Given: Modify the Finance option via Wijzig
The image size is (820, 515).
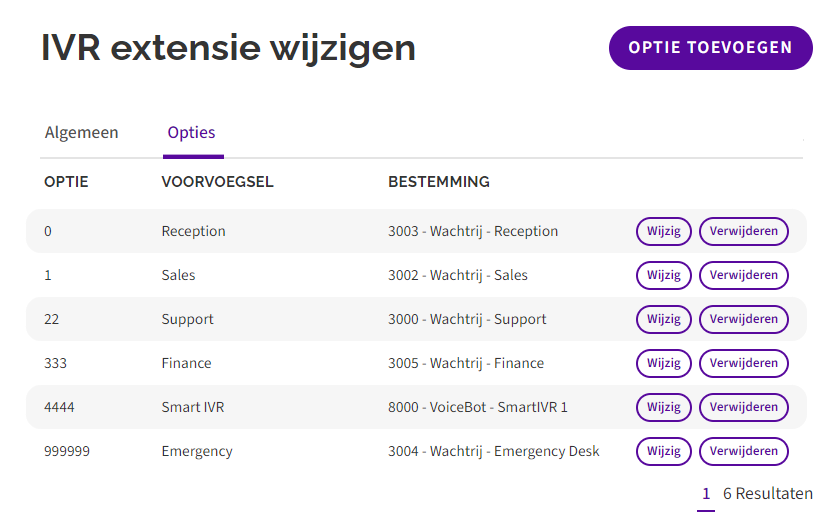Looking at the screenshot, I should (663, 363).
